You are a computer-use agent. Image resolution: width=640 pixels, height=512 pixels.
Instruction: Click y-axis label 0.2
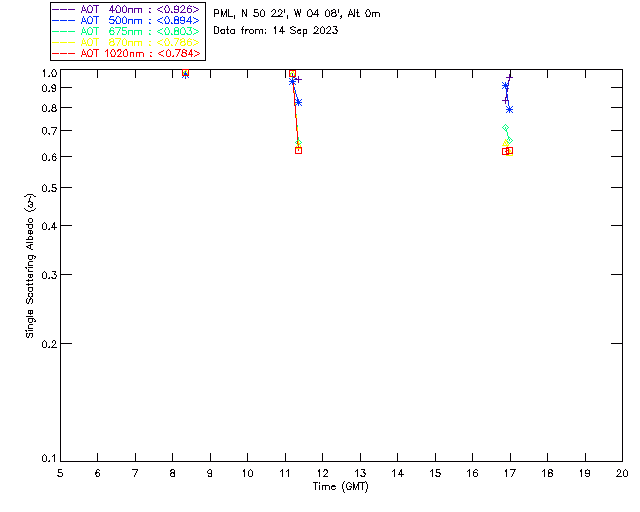(49, 344)
